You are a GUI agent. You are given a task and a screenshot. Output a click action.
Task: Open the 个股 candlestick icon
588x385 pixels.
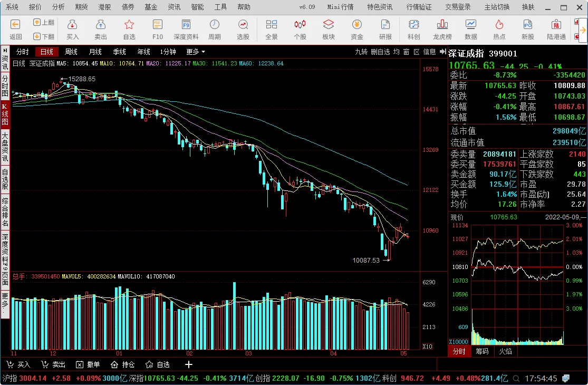(x=300, y=25)
